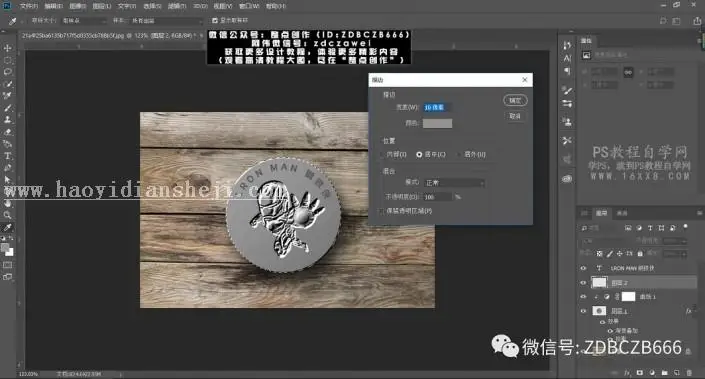Click the delete layer trash icon
705x379 pixels.
pyautogui.click(x=689, y=373)
